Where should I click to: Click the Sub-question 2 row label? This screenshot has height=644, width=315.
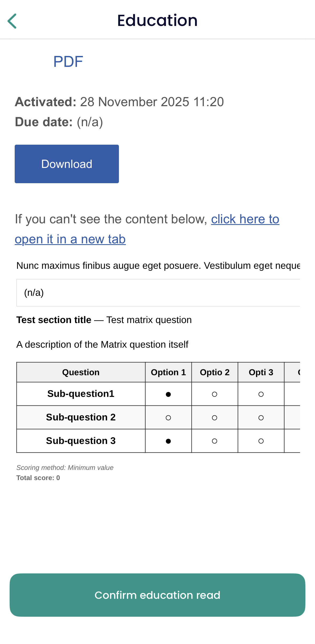[x=81, y=417]
